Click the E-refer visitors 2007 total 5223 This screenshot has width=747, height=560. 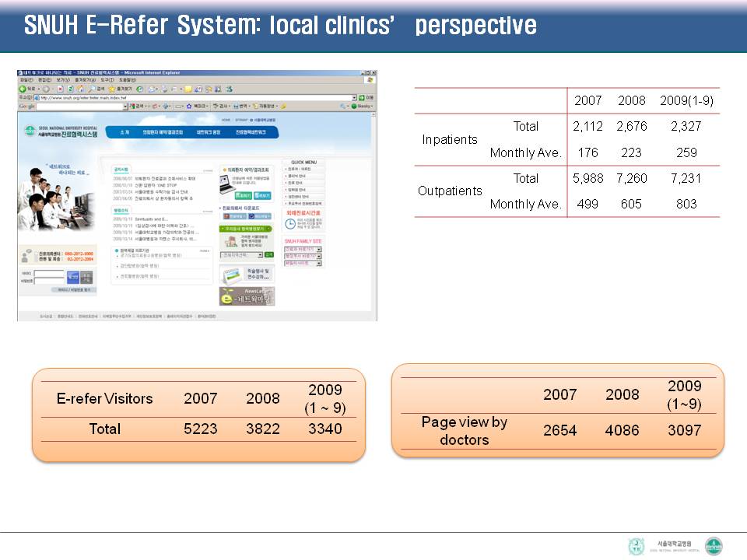click(x=201, y=429)
